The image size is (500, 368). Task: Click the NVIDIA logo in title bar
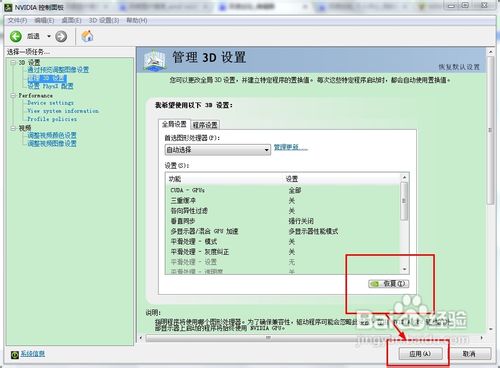(x=8, y=7)
